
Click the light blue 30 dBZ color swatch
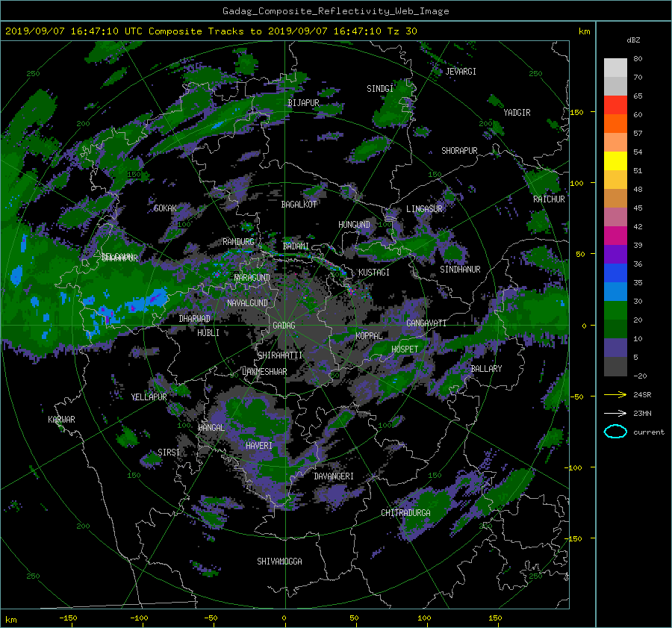click(615, 291)
